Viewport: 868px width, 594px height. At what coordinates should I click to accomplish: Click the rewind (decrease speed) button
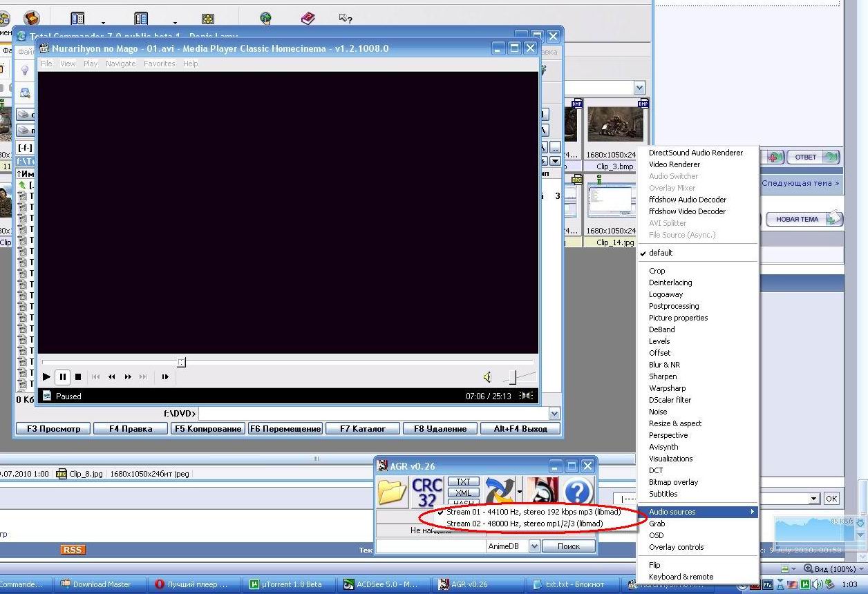[x=112, y=376]
